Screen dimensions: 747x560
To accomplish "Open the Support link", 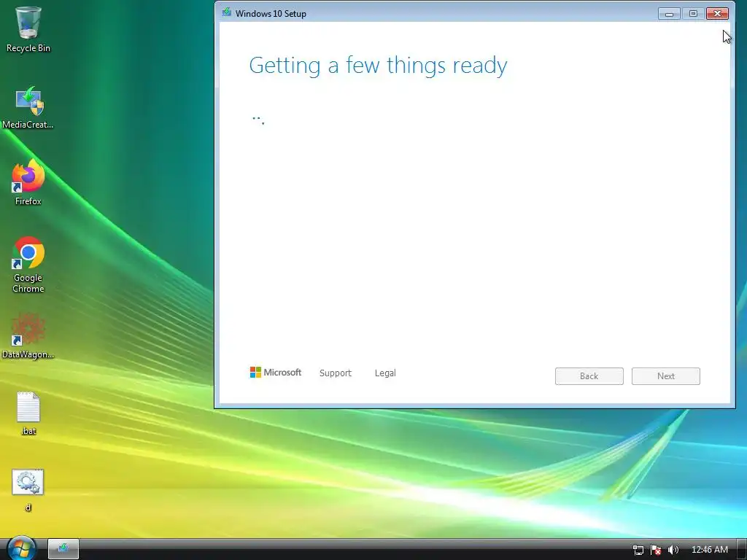I will (x=336, y=373).
